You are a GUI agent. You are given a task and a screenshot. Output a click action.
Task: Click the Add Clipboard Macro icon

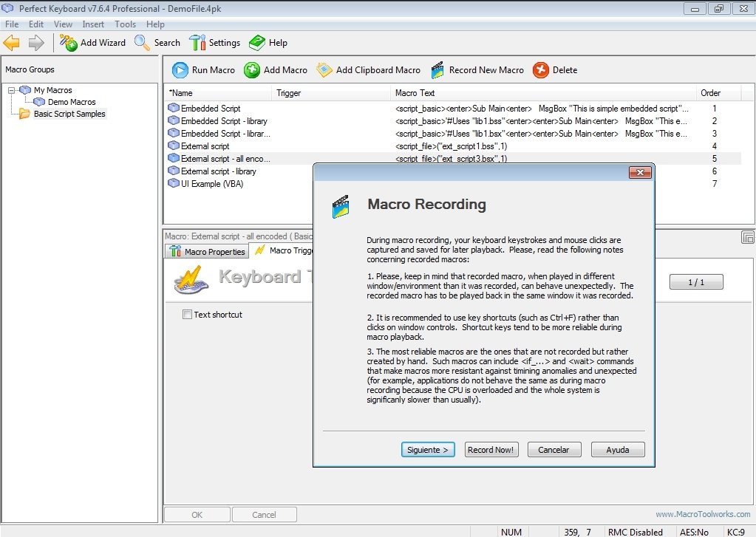324,70
